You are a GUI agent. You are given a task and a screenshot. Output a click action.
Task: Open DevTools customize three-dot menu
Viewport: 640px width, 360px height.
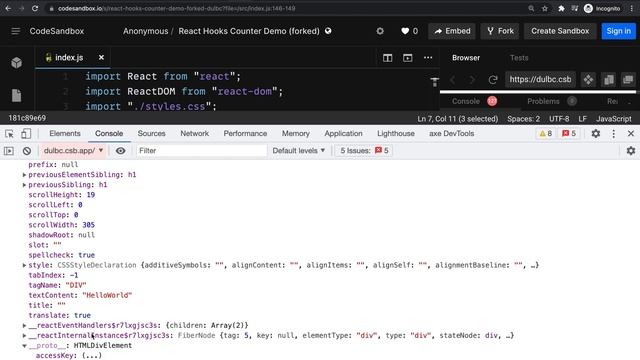point(613,133)
